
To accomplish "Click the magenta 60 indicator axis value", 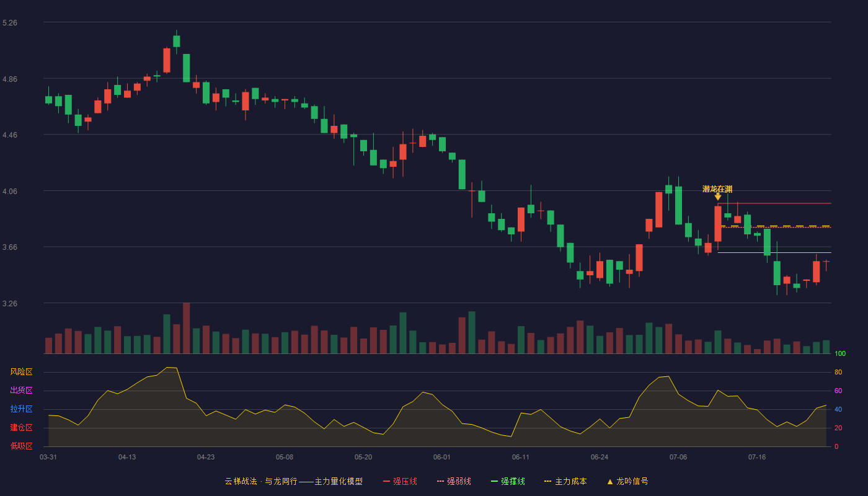I will (838, 391).
